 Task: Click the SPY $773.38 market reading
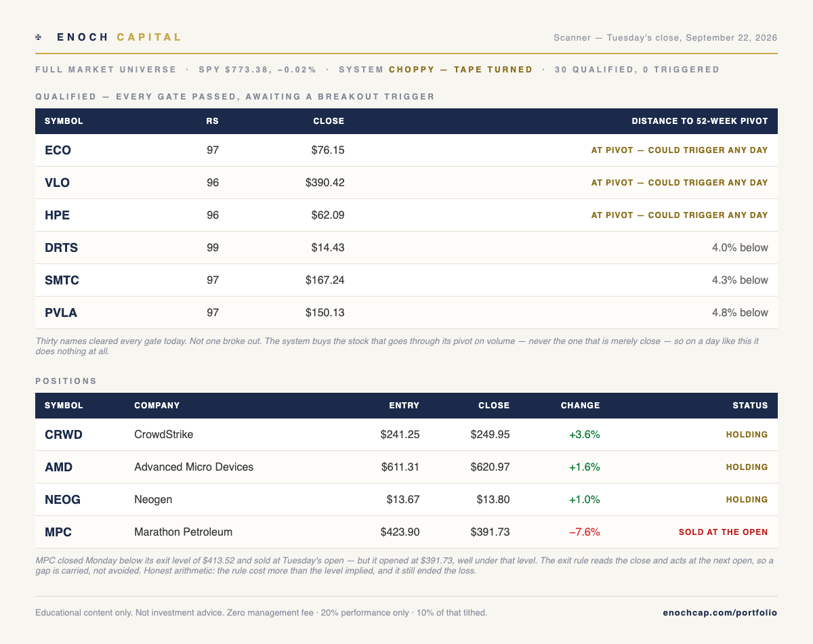pos(257,70)
